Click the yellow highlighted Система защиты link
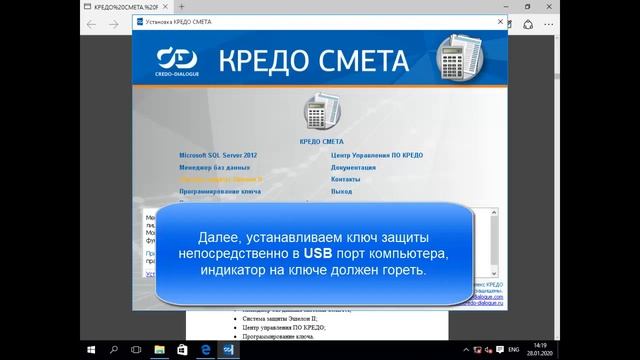Viewport: 640px width, 360px height. pyautogui.click(x=220, y=179)
